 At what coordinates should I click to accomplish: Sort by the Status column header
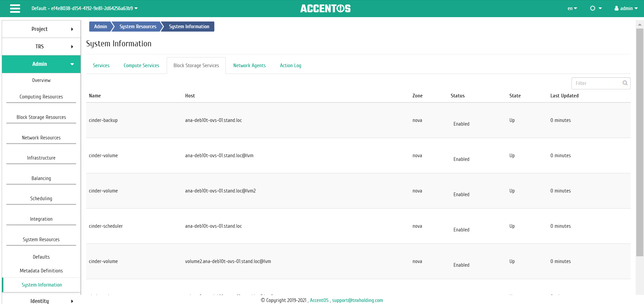pyautogui.click(x=458, y=96)
